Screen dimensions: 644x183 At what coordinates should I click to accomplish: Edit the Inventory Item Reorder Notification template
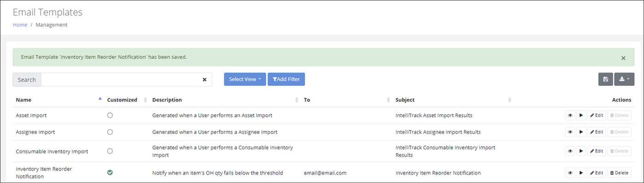(x=597, y=173)
